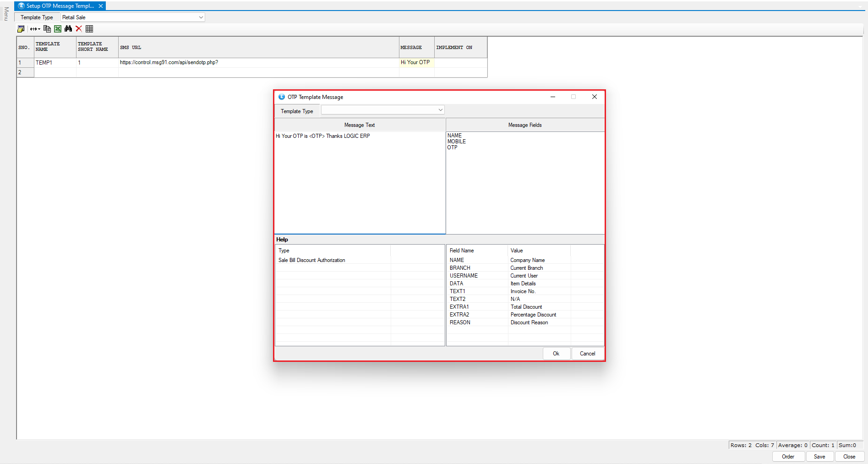The image size is (868, 464).
Task: Open the column width arrows dropdown
Action: pyautogui.click(x=35, y=29)
